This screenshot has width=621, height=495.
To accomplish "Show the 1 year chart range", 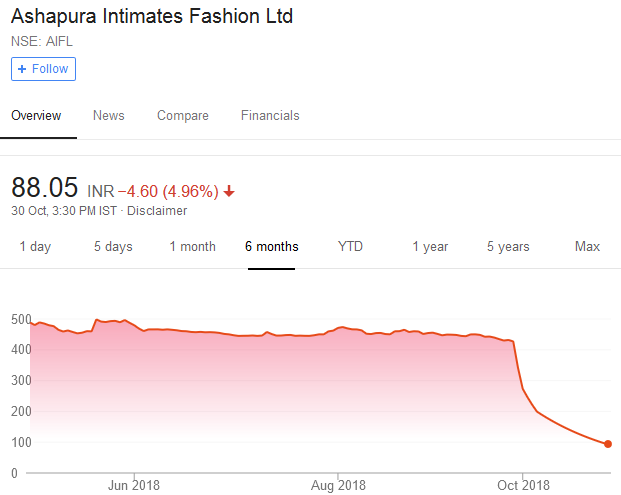I will click(430, 247).
